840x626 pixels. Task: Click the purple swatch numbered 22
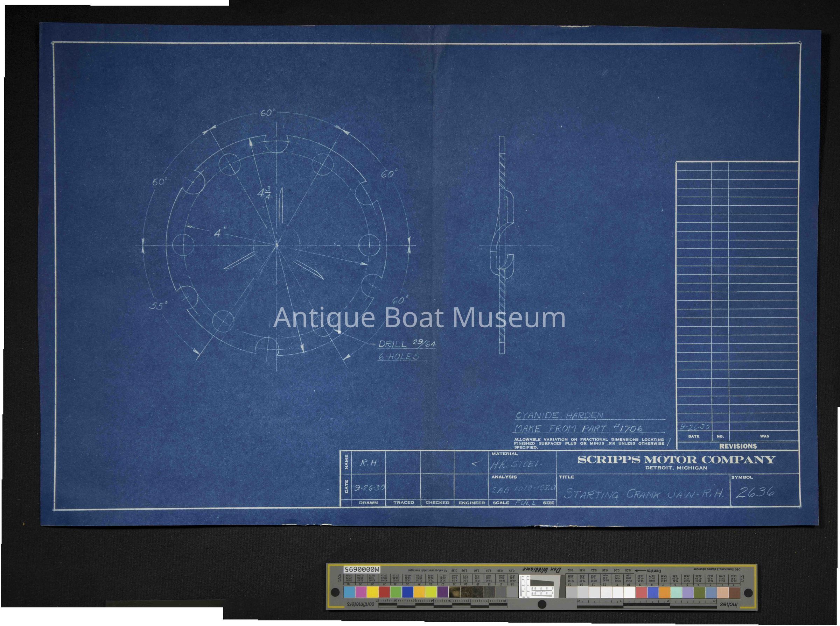coord(443,592)
